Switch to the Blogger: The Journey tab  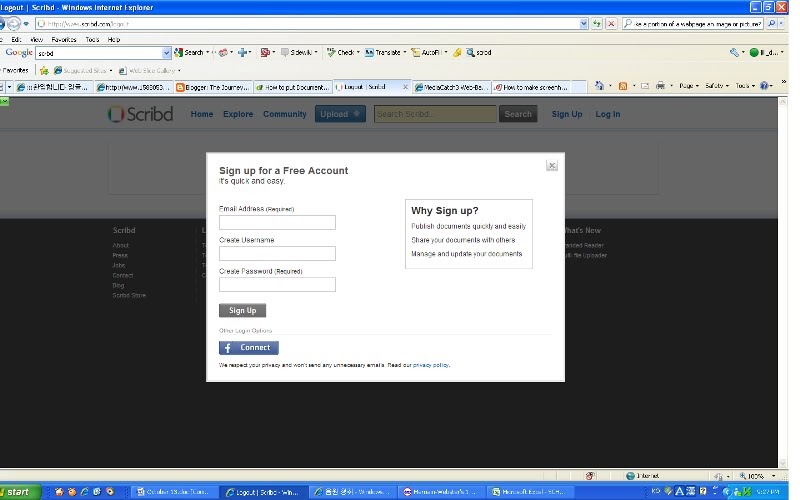[x=213, y=87]
